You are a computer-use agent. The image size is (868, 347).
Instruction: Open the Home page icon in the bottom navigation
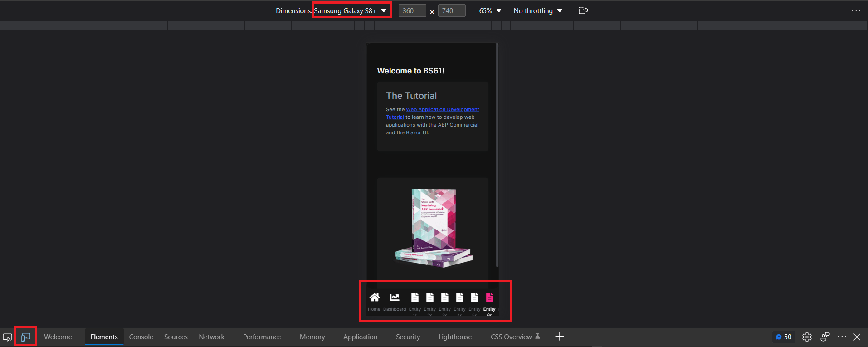click(x=375, y=298)
